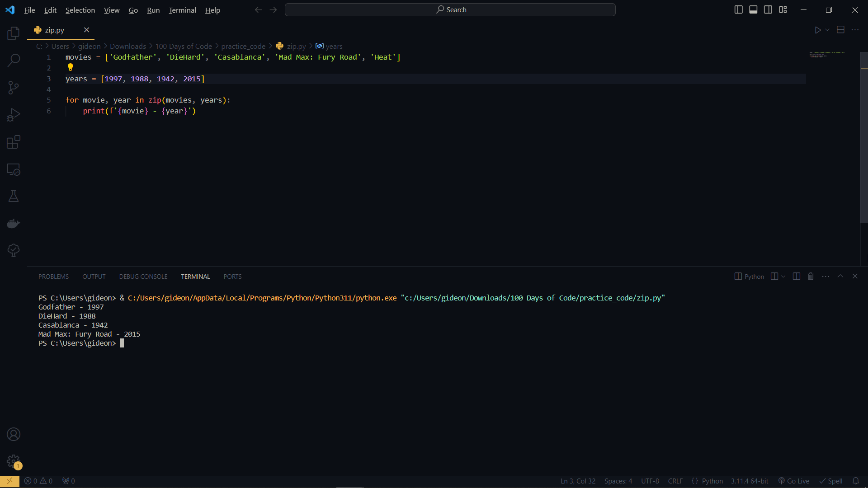Screen dimensions: 868x488
Task: Open the Search view in activity bar
Action: coord(14,60)
